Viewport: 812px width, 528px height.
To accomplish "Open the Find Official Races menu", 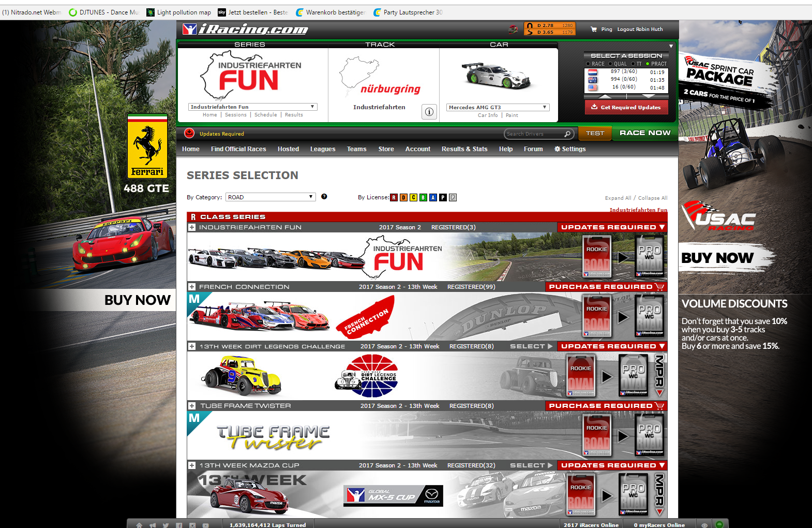I will point(238,149).
